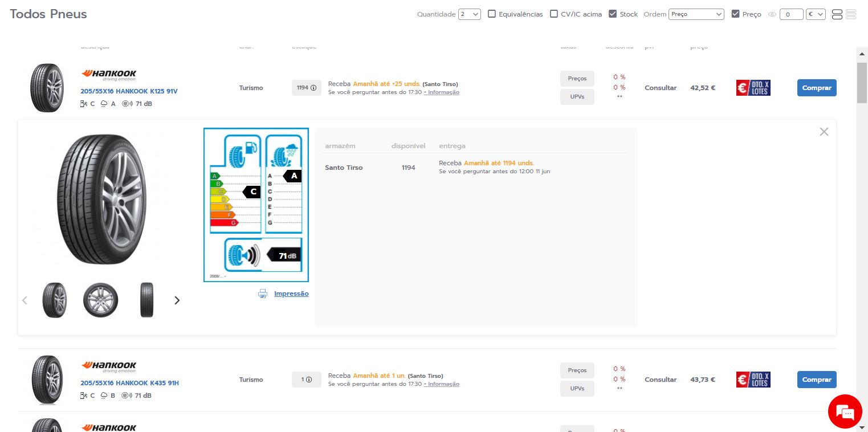The width and height of the screenshot is (868, 432).
Task: Switch to the two-row card view icon
Action: click(x=837, y=14)
